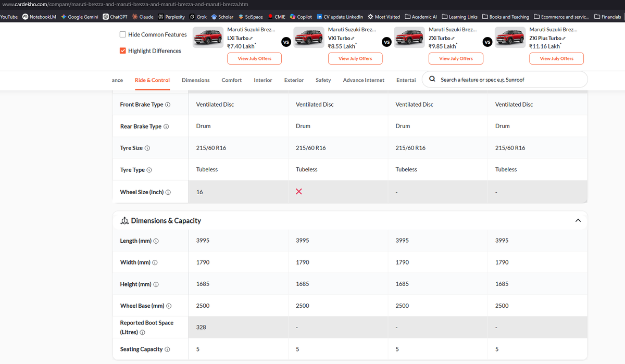
Task: Show info for Tyre Size
Action: click(147, 148)
